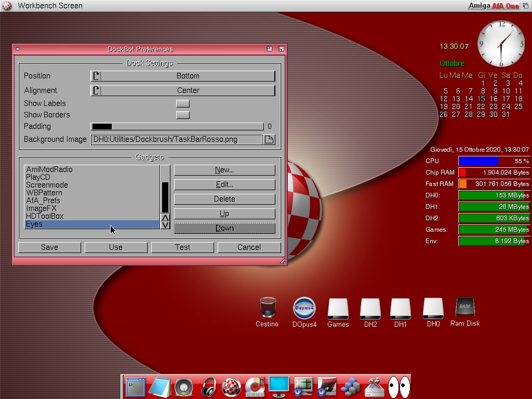Screen dimensions: 532x399
Task: Adjust the Padding slider
Action: pyautogui.click(x=177, y=126)
